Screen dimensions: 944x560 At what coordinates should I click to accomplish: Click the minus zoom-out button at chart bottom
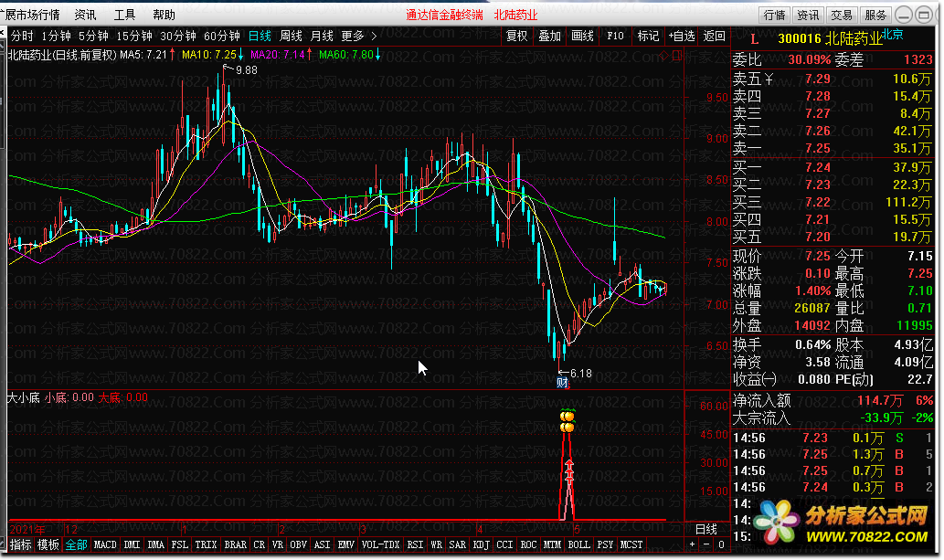pos(706,544)
